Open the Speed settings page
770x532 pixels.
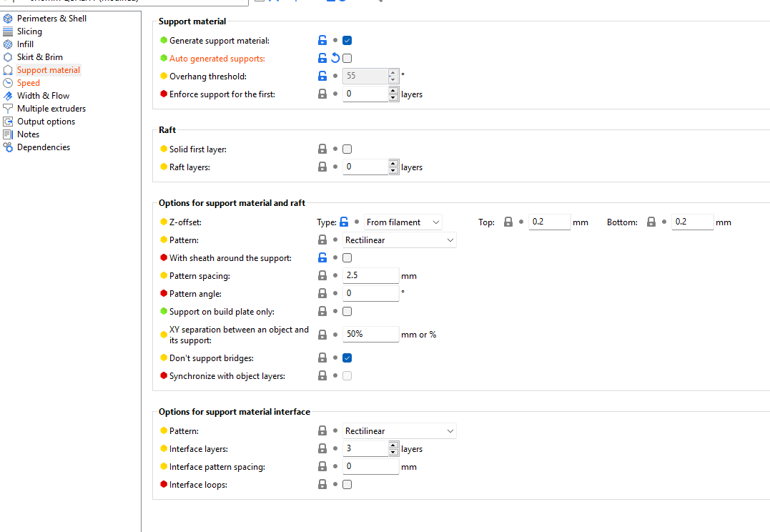[x=29, y=83]
